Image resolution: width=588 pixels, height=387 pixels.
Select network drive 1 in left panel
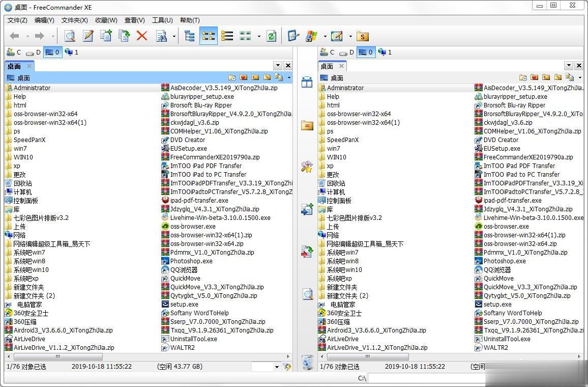[72, 52]
